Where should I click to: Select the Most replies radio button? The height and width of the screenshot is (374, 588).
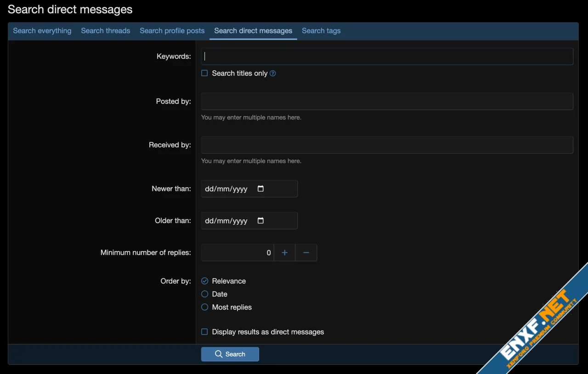pyautogui.click(x=205, y=307)
